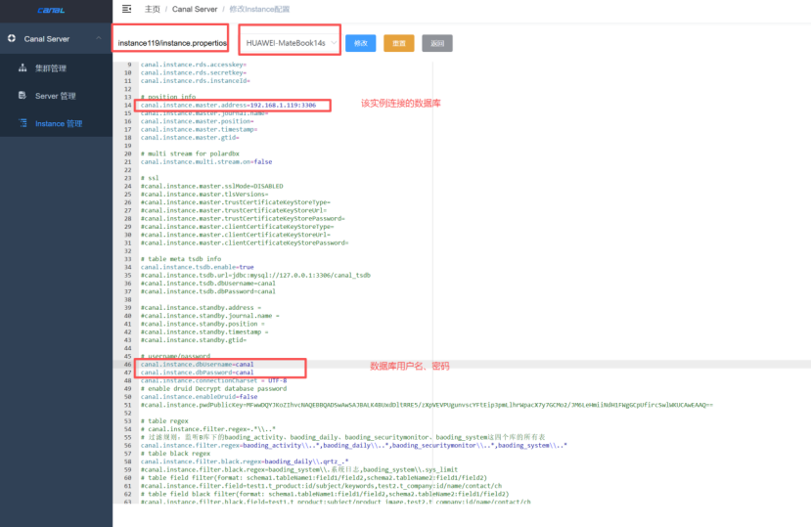Viewport: 812px width, 527px height.
Task: Click line canal.instance.rds.accesskey=
Action: 193,65
